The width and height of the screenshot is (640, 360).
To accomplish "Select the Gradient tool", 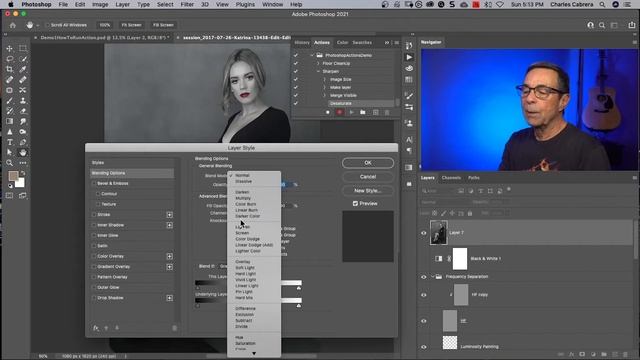I will pyautogui.click(x=9, y=122).
